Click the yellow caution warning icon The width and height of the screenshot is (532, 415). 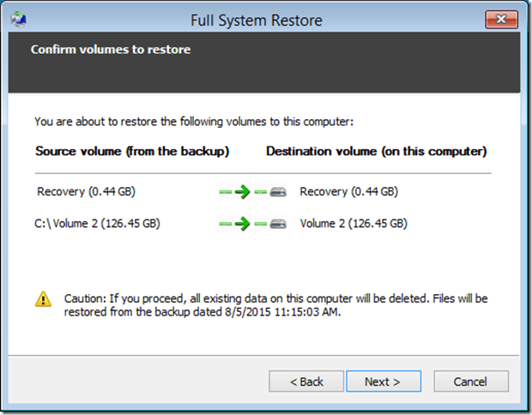point(43,299)
